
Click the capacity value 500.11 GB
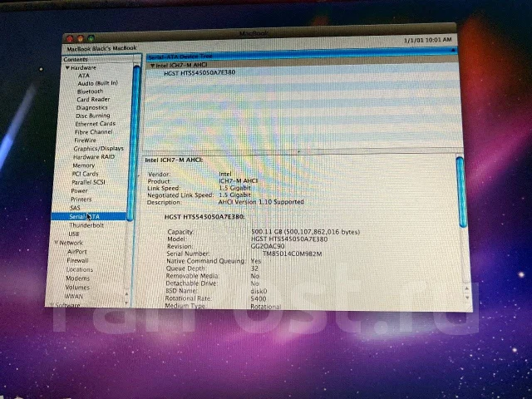click(305, 232)
